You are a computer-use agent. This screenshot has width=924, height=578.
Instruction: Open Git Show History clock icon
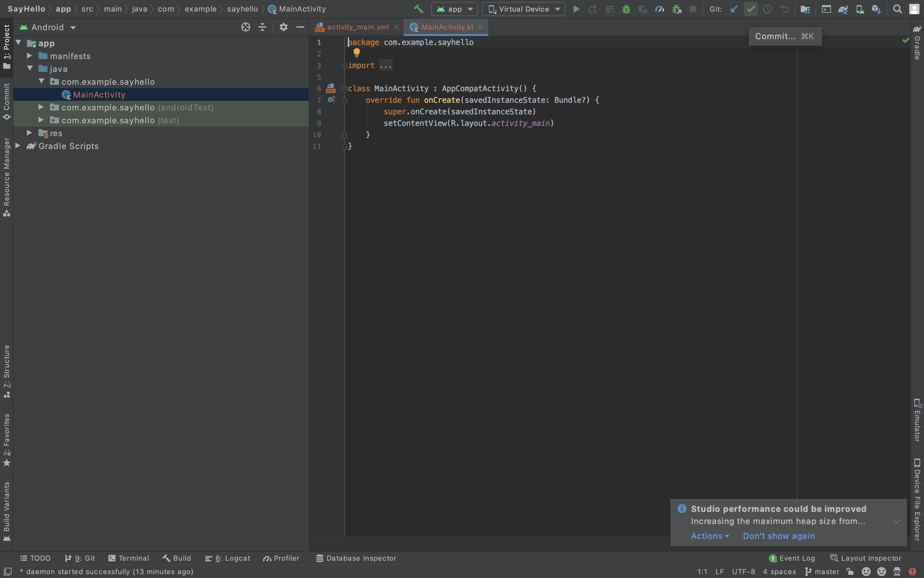pyautogui.click(x=767, y=9)
